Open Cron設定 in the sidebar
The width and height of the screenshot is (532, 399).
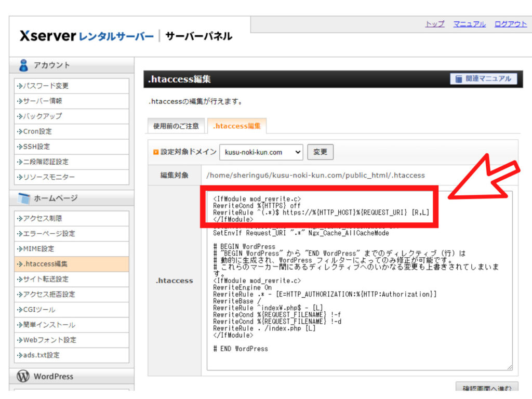click(x=72, y=131)
